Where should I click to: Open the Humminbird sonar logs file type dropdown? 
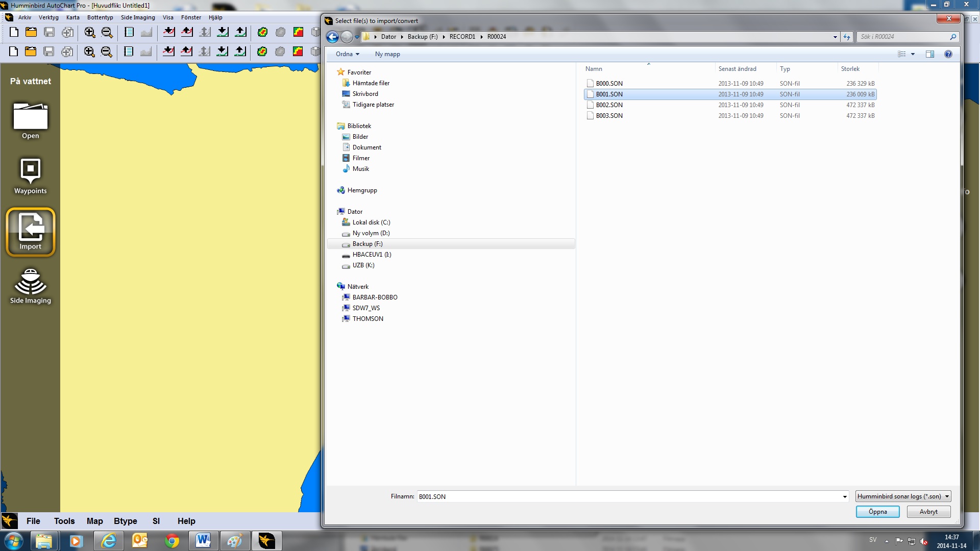(x=903, y=496)
